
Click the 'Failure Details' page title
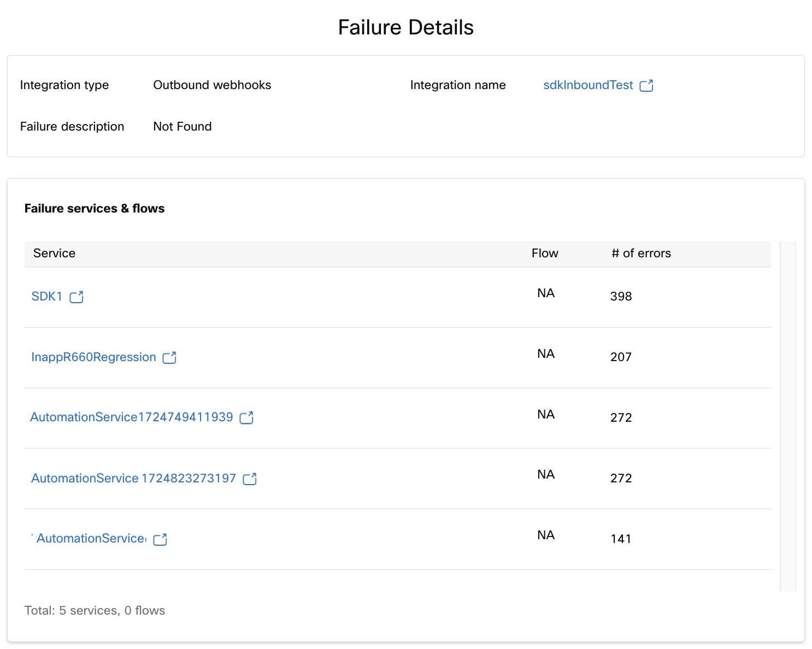[405, 27]
